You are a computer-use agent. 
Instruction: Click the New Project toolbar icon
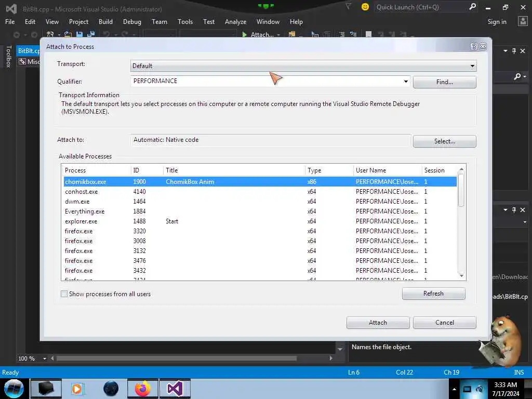(50, 34)
